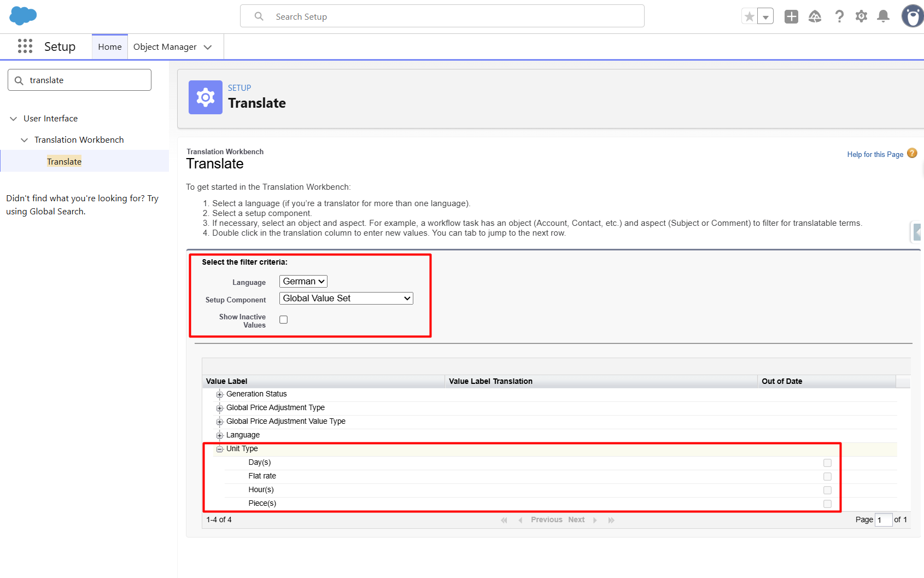Click the Quick Find box containing translate
The height and width of the screenshot is (578, 924).
pos(79,80)
